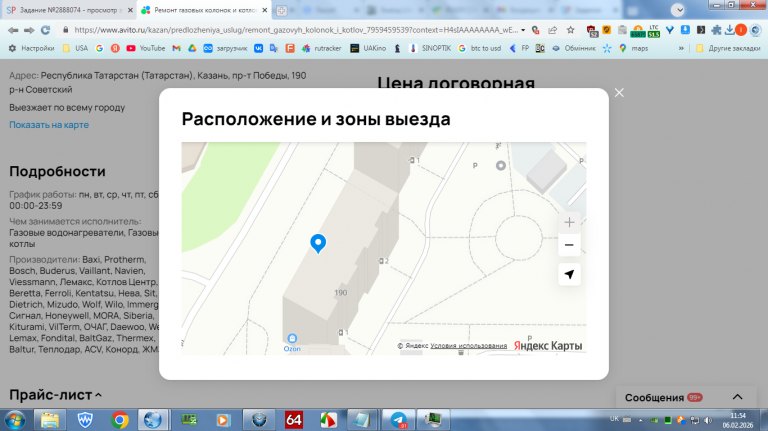Select the 'Ремонт газовых колонок' browser tab

(204, 10)
